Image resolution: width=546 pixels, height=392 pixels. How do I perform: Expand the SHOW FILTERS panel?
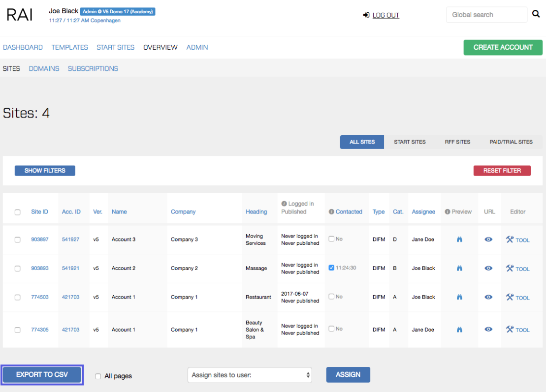point(45,171)
